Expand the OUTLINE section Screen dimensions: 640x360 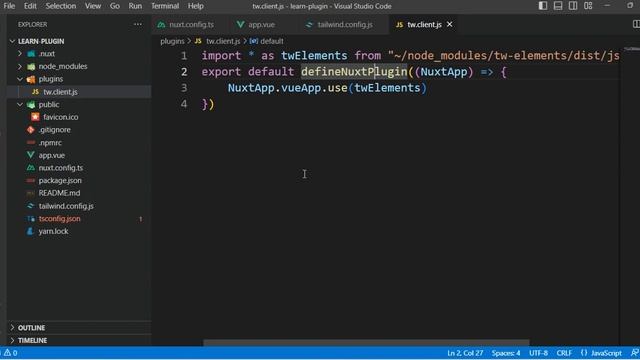tap(79, 328)
